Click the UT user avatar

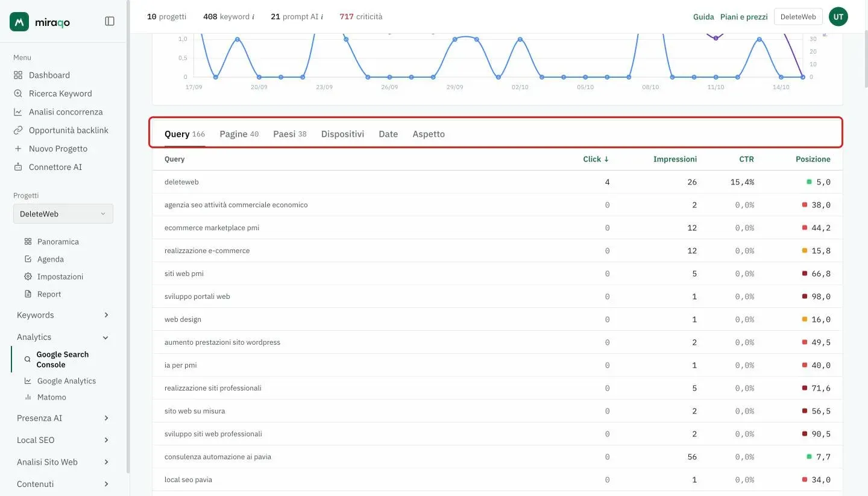[838, 17]
